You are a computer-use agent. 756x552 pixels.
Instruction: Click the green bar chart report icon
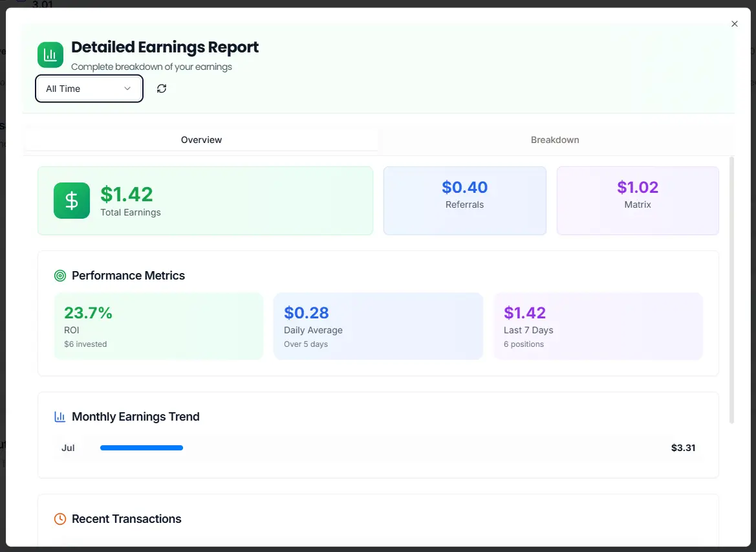pos(50,54)
